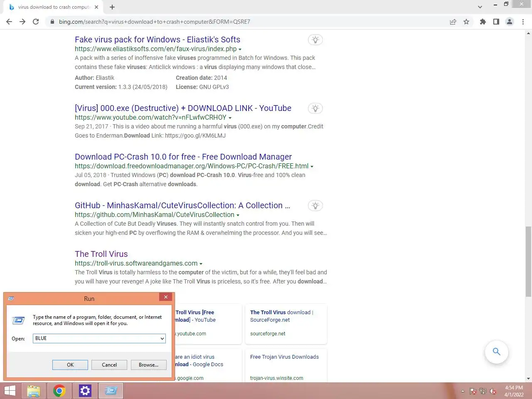Screen dimensions: 532x399
Task: Click the Run dialog title bar icon
Action: 11,298
